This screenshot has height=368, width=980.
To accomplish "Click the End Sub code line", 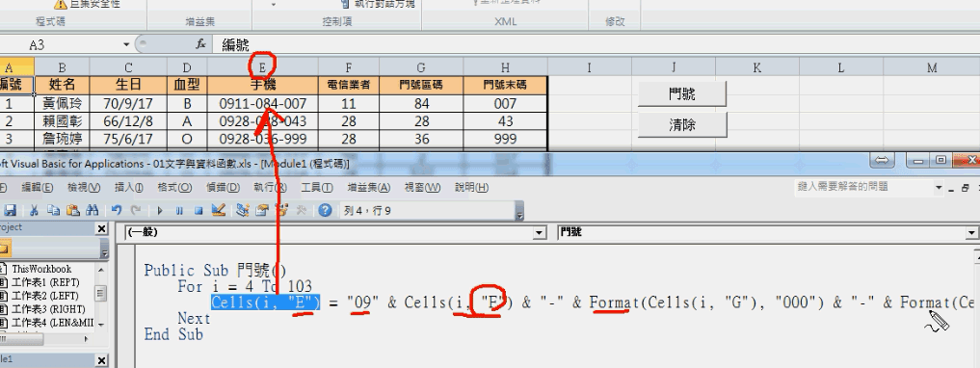I will click(x=173, y=335).
